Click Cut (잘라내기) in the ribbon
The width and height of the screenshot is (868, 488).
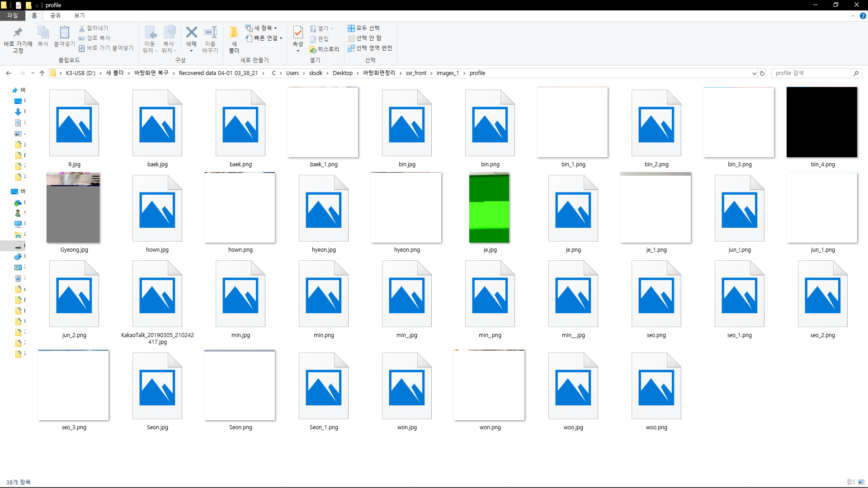click(x=94, y=28)
